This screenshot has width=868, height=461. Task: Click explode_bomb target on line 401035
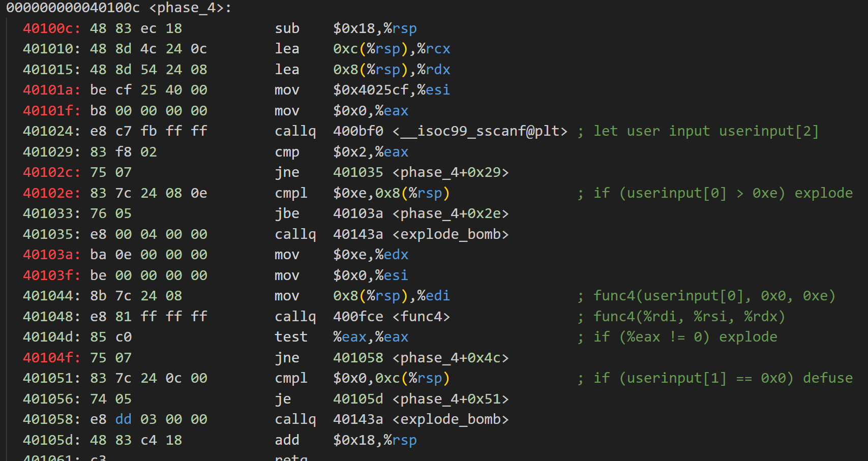click(x=451, y=234)
